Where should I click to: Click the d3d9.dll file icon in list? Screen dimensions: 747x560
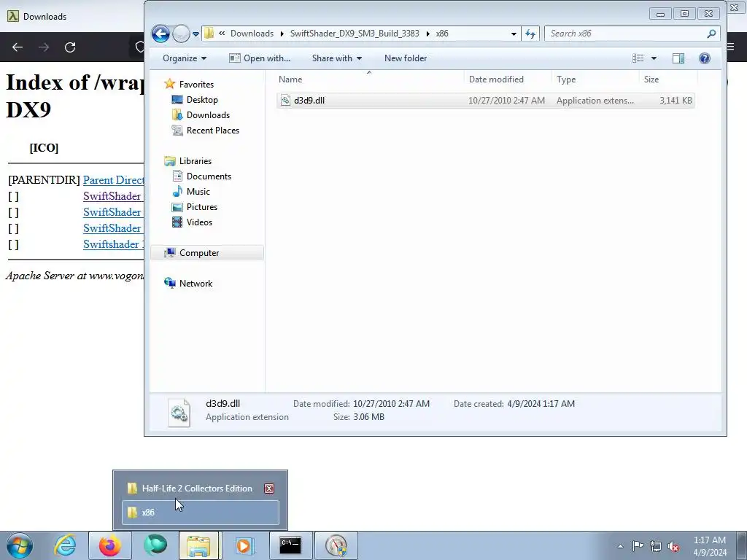click(285, 101)
